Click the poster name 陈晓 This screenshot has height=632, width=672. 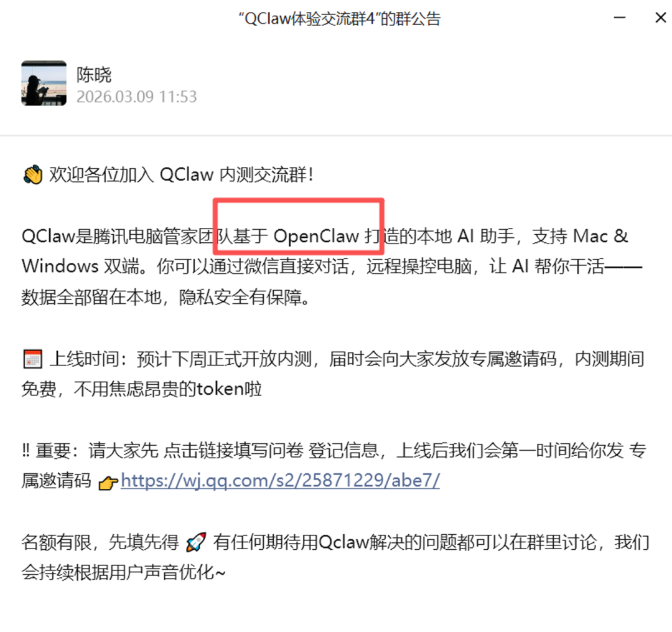pyautogui.click(x=94, y=75)
